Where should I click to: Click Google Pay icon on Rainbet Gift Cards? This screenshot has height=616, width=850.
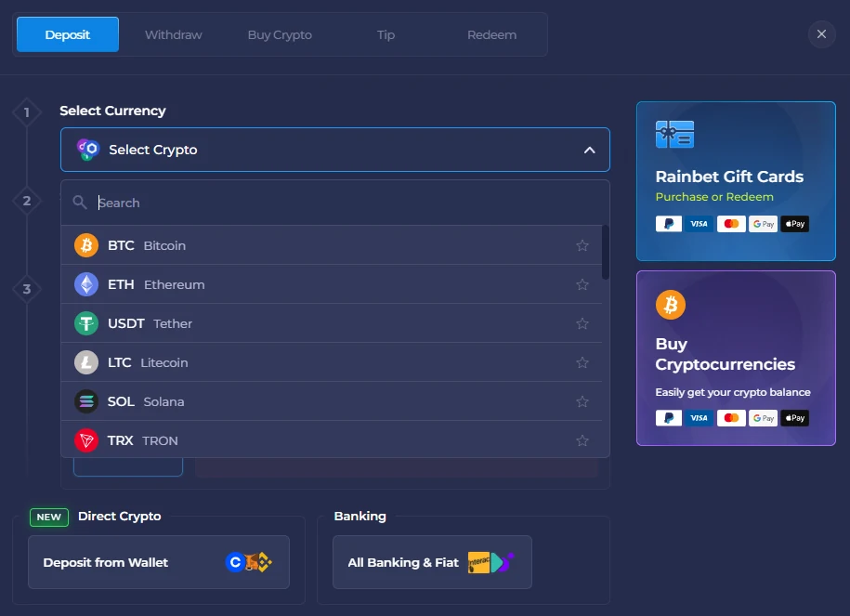coord(764,224)
